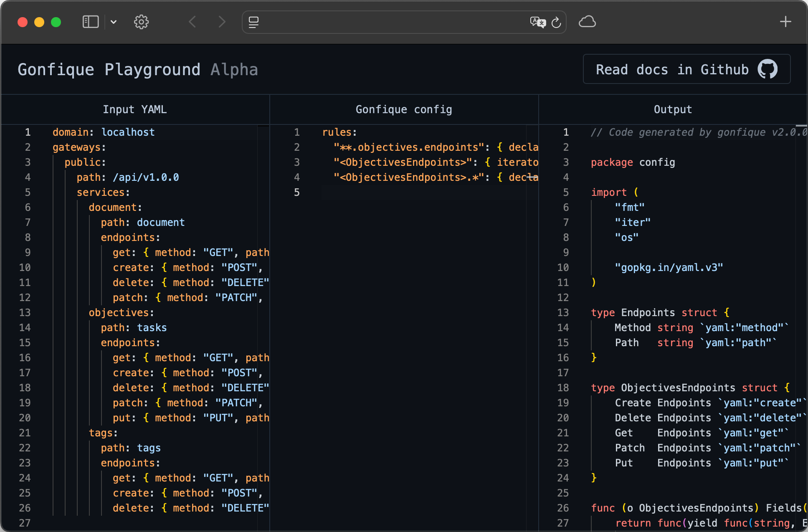Click the '<ObjectivesEndpoints>.*' rule line

[x=436, y=177]
